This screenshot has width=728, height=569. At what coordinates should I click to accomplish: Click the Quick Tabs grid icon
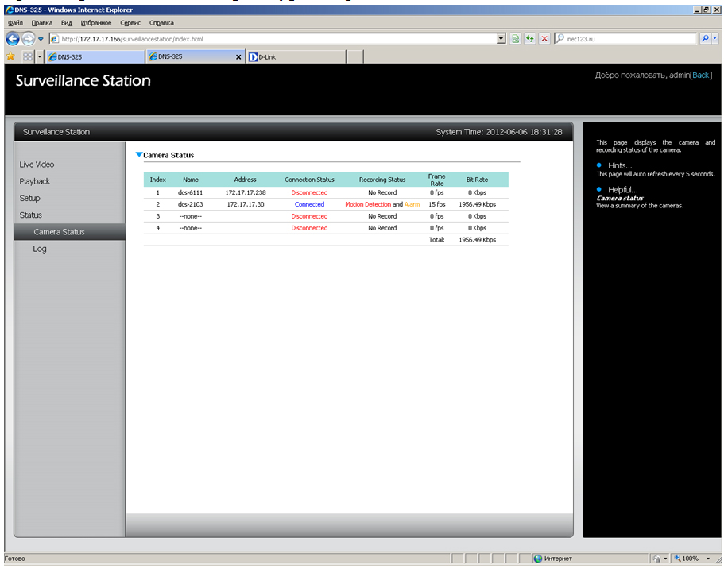coord(28,57)
